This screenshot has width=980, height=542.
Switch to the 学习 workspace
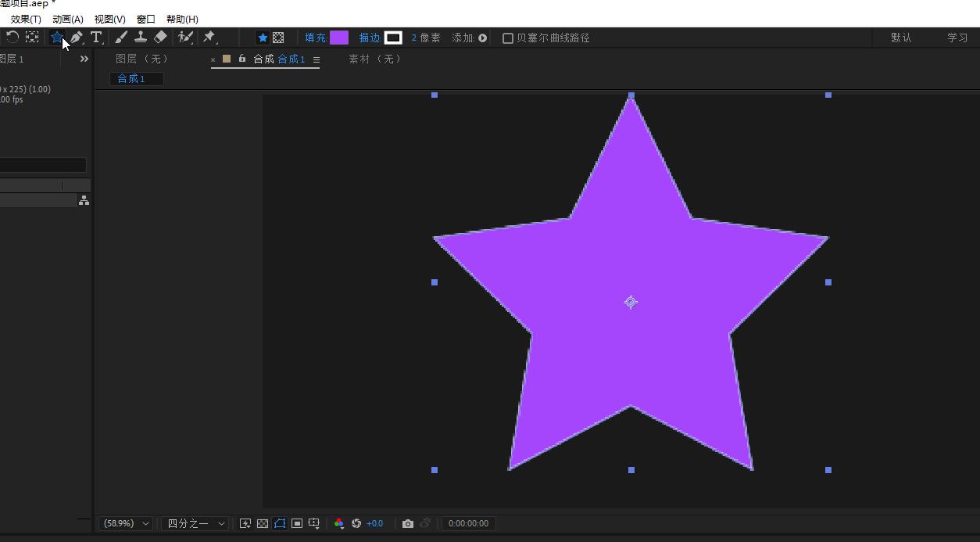point(957,38)
